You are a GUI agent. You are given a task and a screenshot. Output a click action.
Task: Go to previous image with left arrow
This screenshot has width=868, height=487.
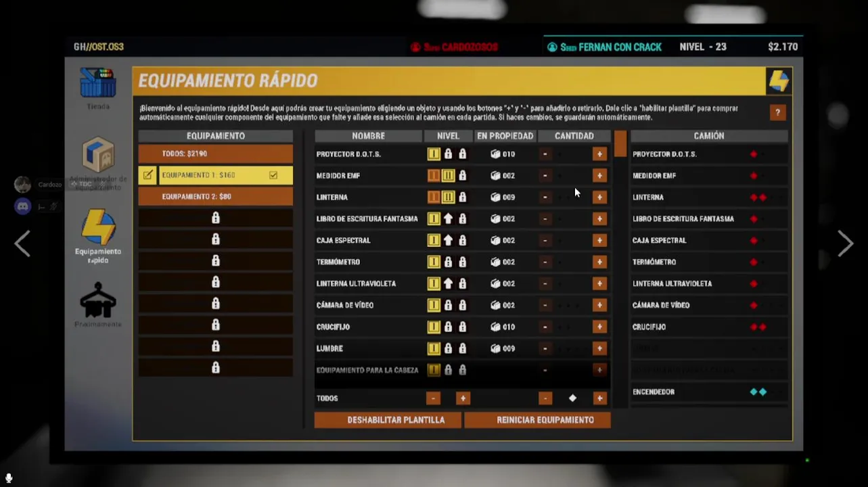click(x=22, y=243)
